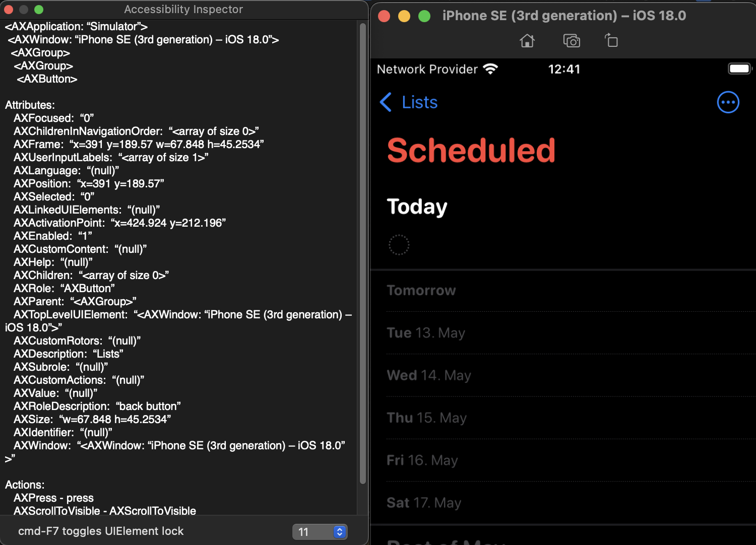Click the AXActivationPoint attribute line
The height and width of the screenshot is (545, 756).
[x=119, y=223]
